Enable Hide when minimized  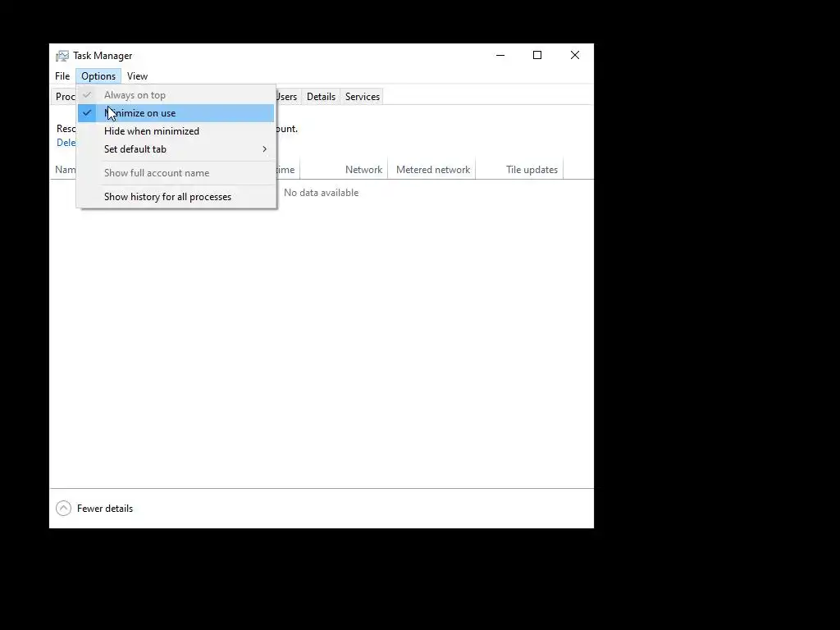click(x=176, y=131)
